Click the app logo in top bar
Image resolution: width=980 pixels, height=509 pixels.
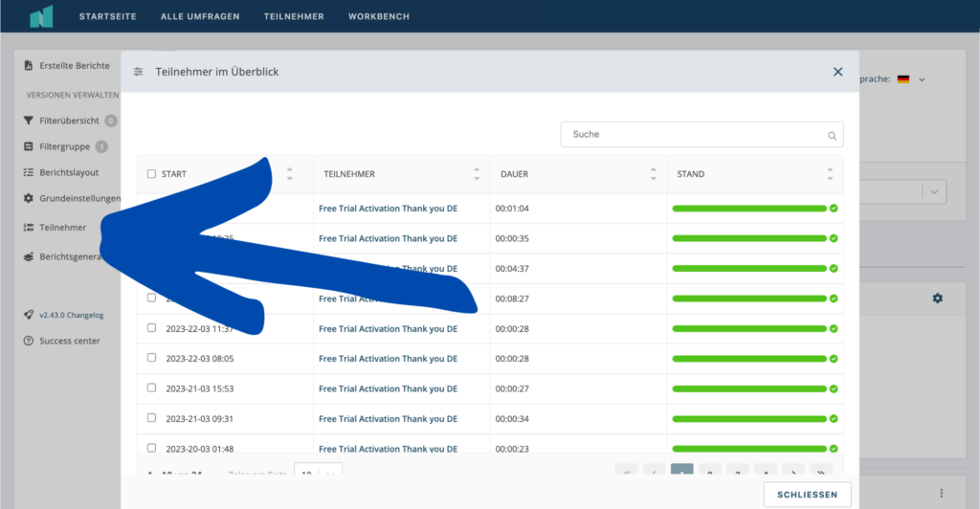click(x=41, y=16)
